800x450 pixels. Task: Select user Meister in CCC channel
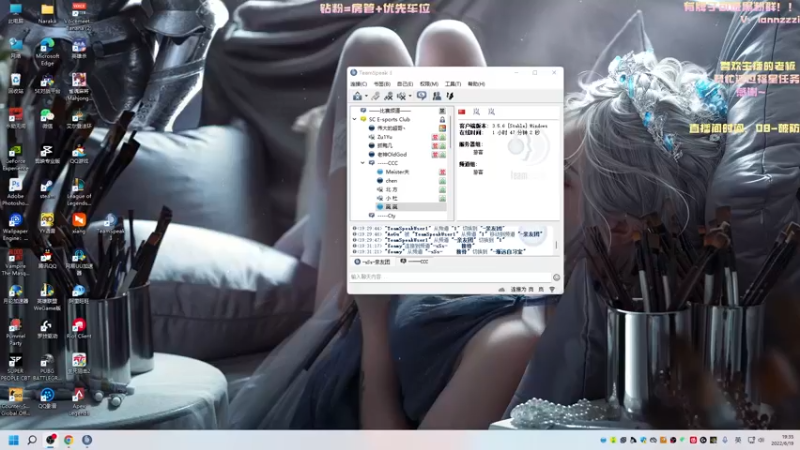397,172
